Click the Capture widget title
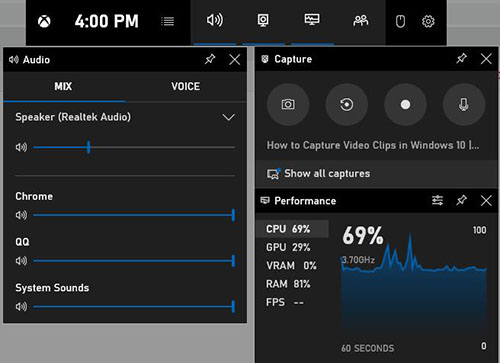The width and height of the screenshot is (500, 363). [x=293, y=59]
